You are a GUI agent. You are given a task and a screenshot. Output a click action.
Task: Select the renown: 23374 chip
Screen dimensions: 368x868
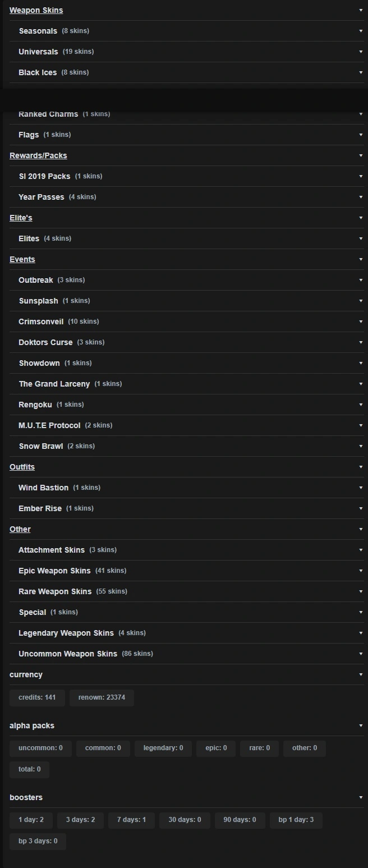[102, 698]
